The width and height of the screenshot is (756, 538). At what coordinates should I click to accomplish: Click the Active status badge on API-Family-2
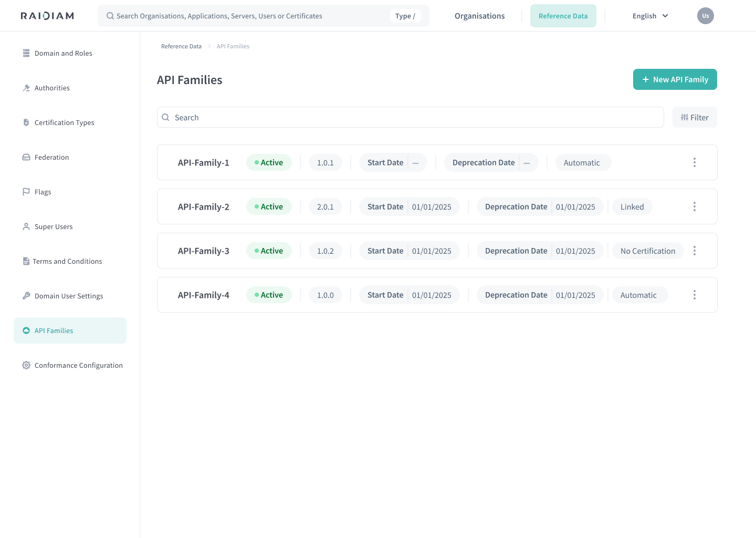click(x=269, y=206)
